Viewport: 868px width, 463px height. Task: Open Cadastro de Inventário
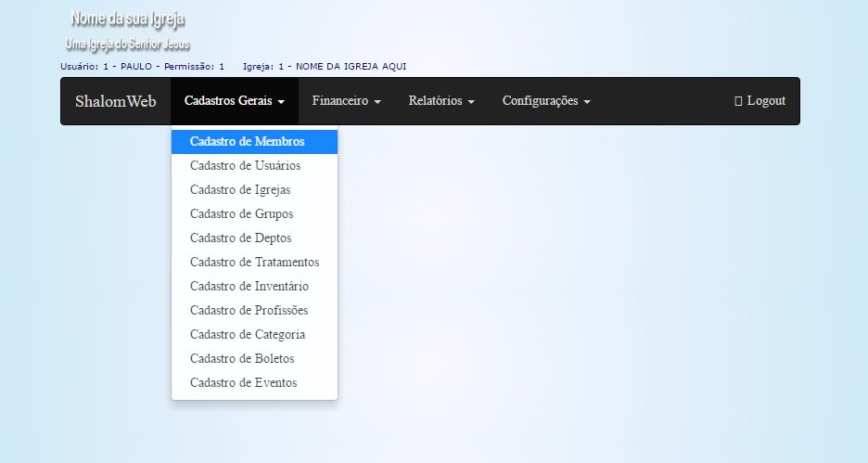(x=255, y=287)
